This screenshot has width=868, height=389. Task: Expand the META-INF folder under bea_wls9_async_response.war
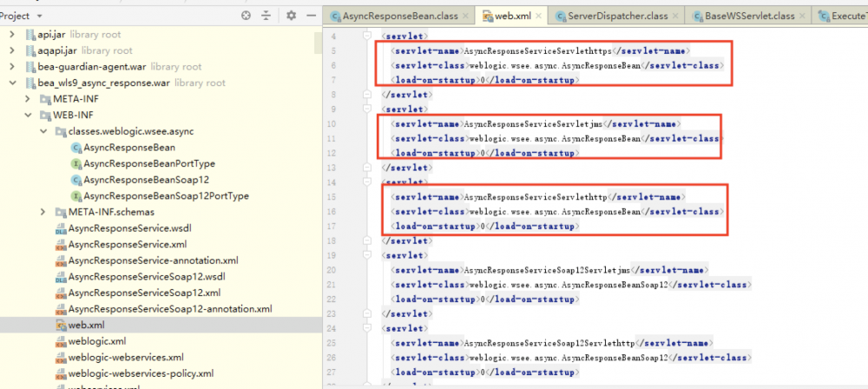click(x=27, y=99)
